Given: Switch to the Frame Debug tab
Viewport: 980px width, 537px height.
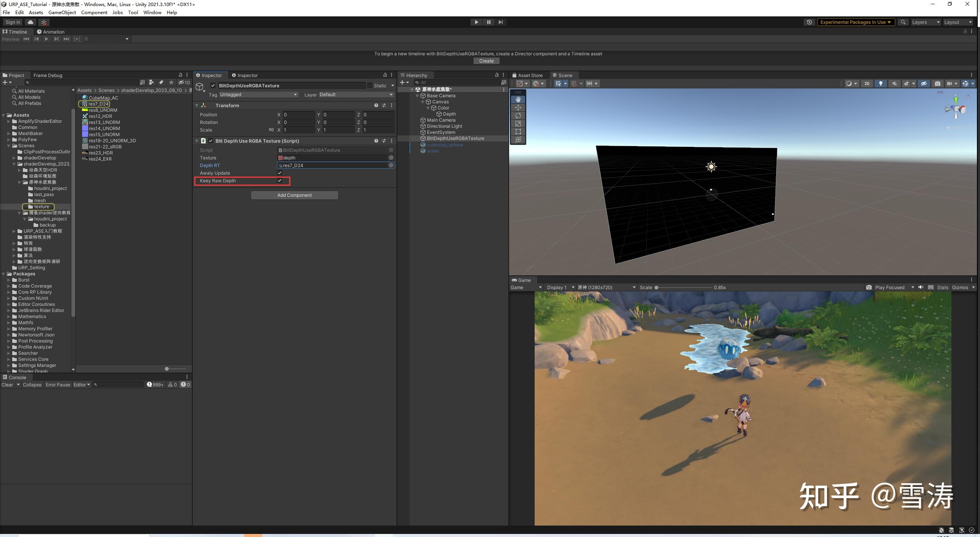Looking at the screenshot, I should (48, 75).
